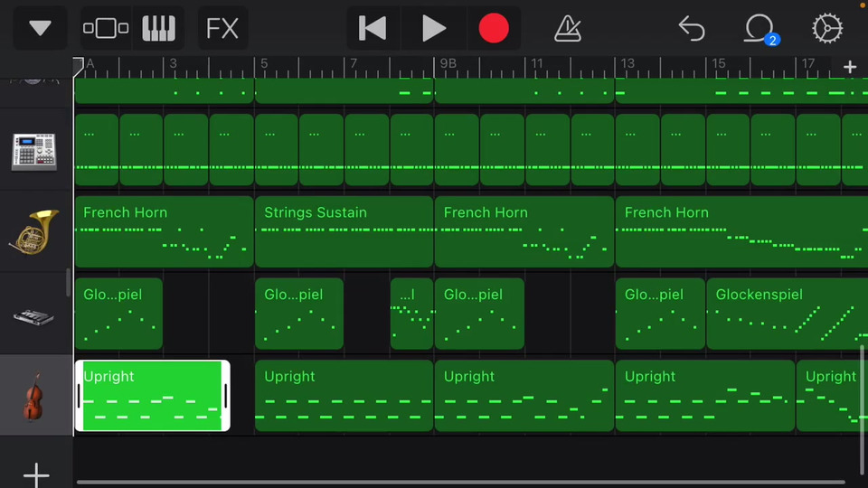Viewport: 868px width, 488px height.
Task: Select the upright bass track icon
Action: pyautogui.click(x=33, y=396)
